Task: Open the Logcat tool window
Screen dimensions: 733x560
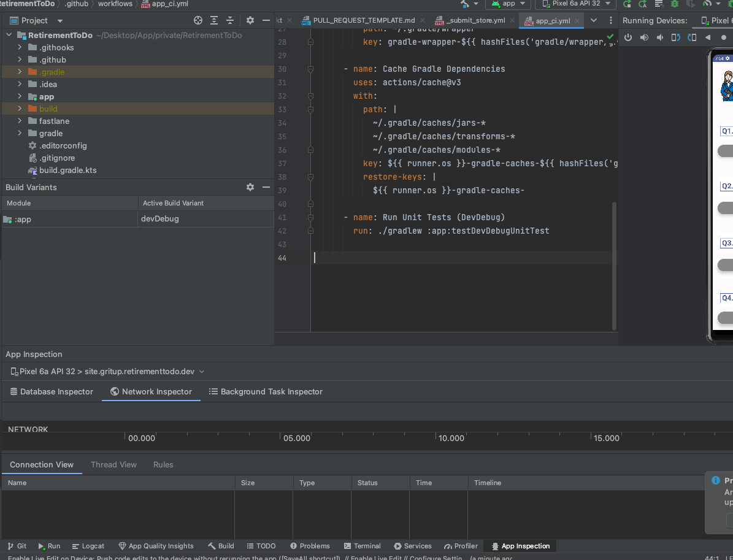Action: pos(88,546)
